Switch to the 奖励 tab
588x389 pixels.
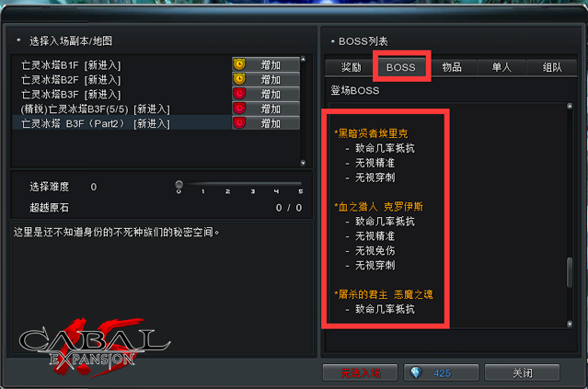(351, 67)
